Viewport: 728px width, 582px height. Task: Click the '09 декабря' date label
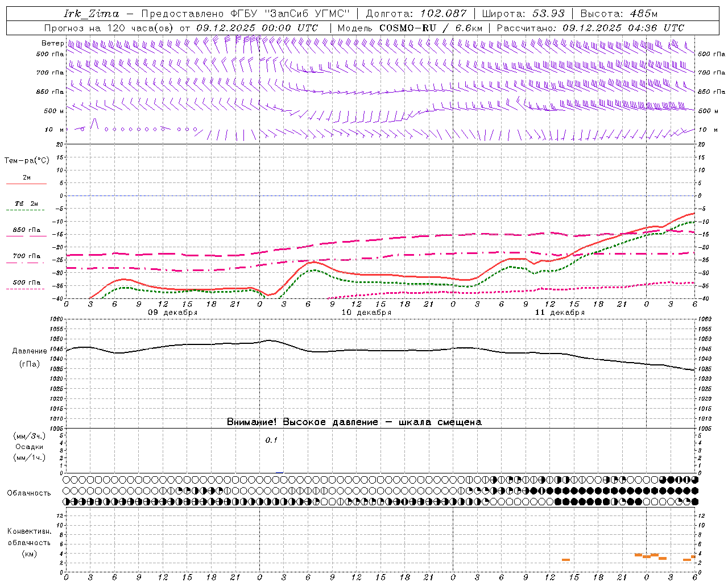pos(173,313)
